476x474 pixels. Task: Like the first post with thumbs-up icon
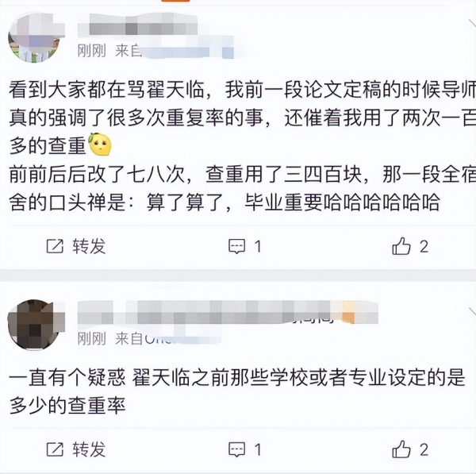click(x=401, y=246)
